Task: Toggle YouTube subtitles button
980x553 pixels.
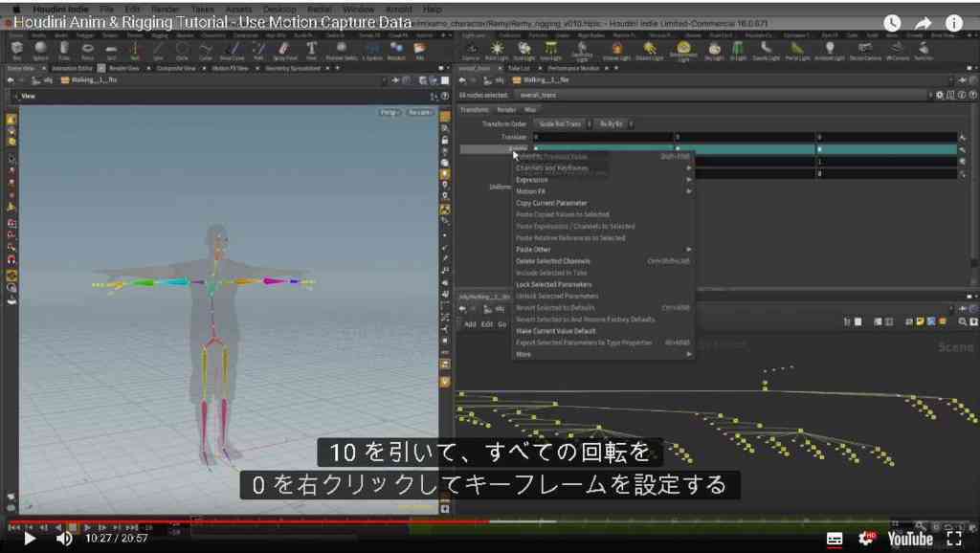Action: click(x=835, y=539)
